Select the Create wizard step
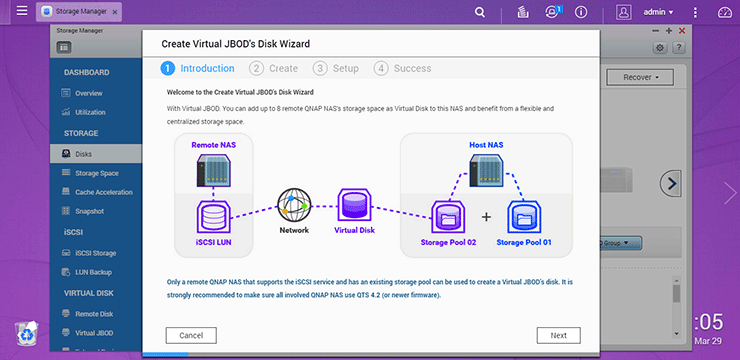This screenshot has height=360, width=740. pos(274,68)
